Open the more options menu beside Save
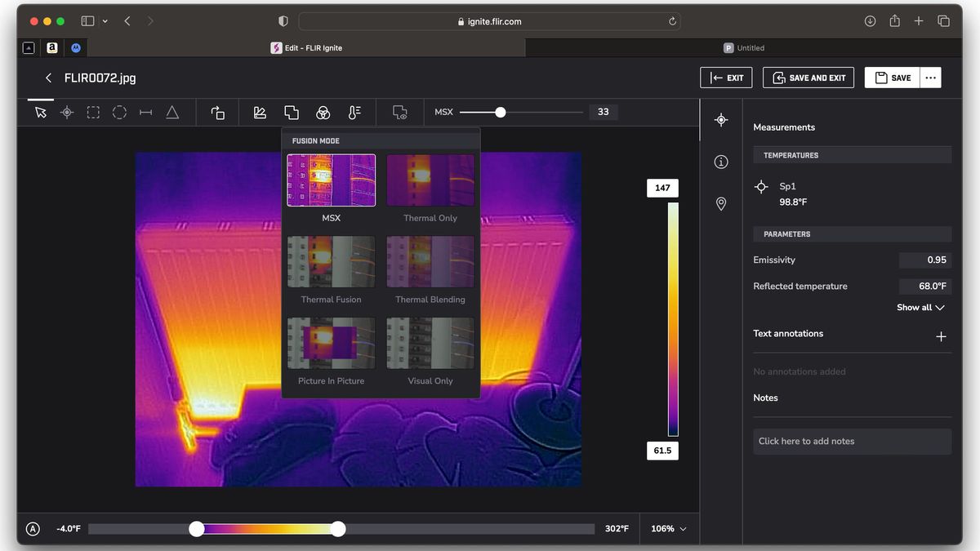 click(x=930, y=78)
